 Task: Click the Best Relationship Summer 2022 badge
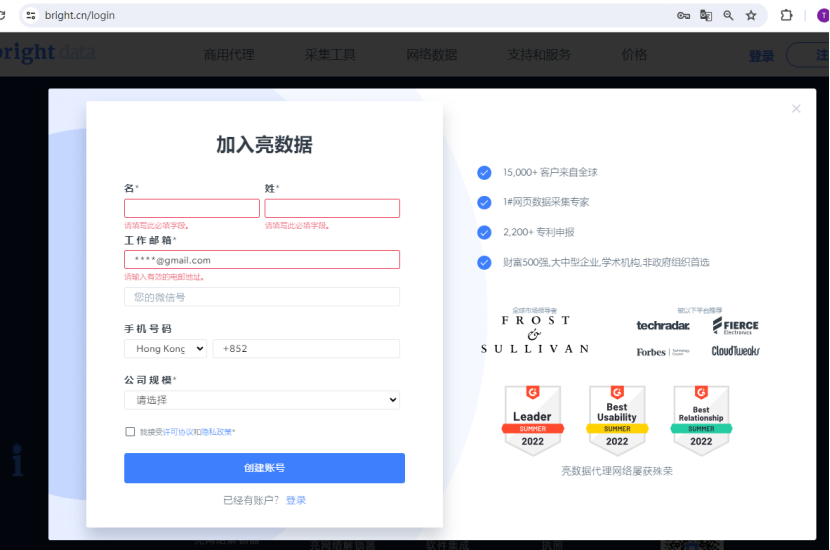(x=701, y=420)
